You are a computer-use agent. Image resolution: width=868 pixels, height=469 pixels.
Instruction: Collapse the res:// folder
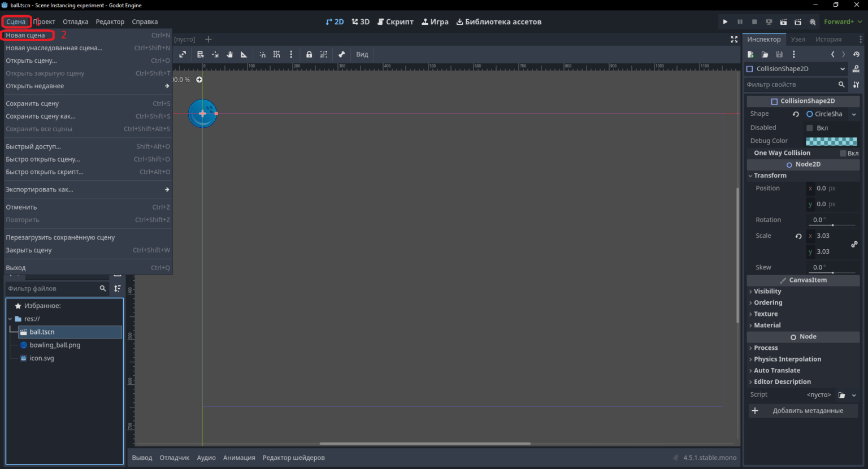[x=10, y=319]
